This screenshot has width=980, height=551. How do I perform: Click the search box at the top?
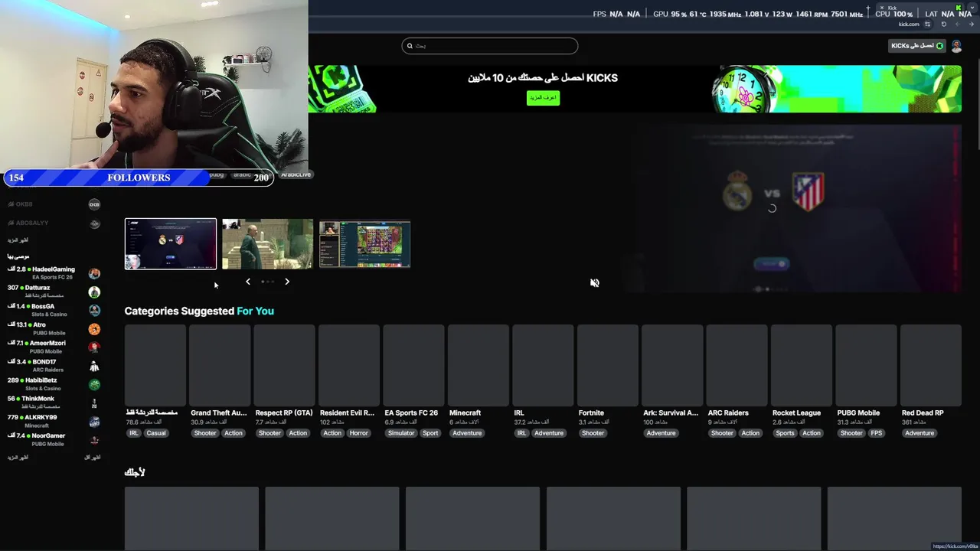coord(490,46)
